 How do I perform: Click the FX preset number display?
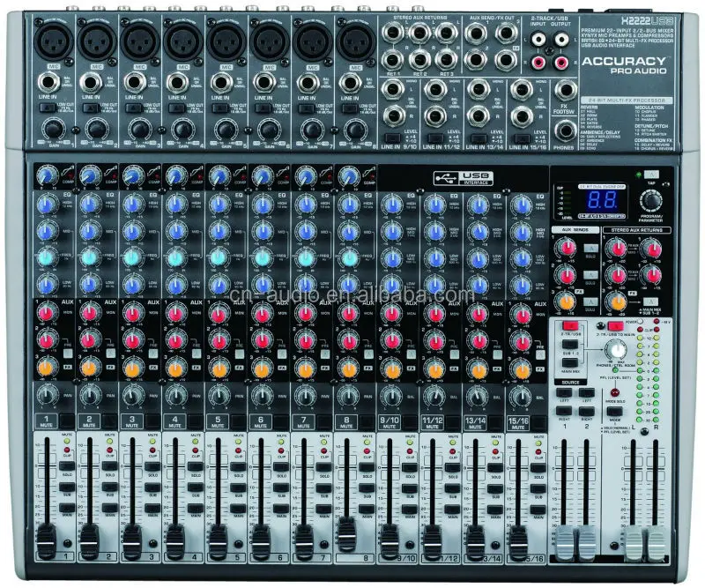point(603,199)
